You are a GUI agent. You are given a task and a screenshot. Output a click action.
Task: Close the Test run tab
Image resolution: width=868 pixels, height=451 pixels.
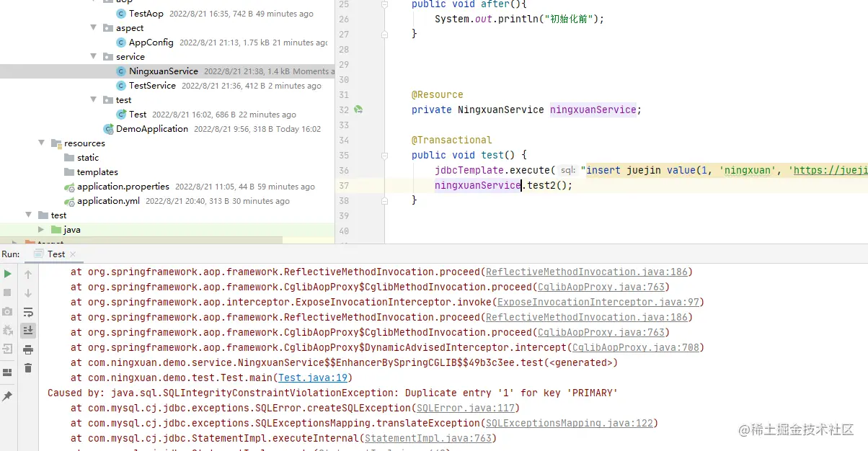74,254
